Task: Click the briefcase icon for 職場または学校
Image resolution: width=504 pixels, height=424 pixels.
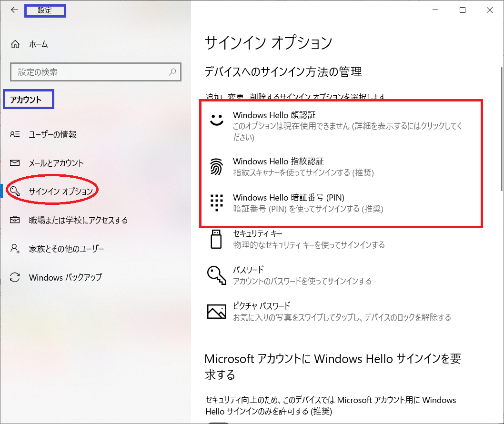Action: pos(15,220)
